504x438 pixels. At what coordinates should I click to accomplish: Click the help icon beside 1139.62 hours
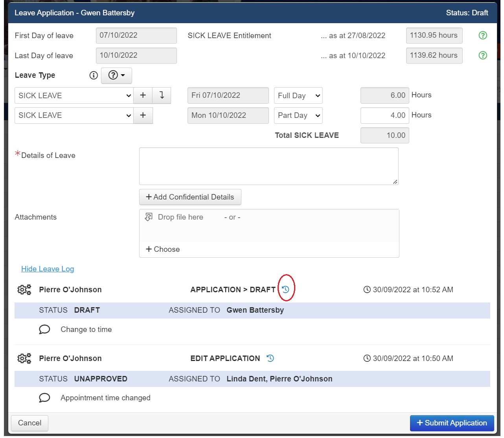point(482,55)
